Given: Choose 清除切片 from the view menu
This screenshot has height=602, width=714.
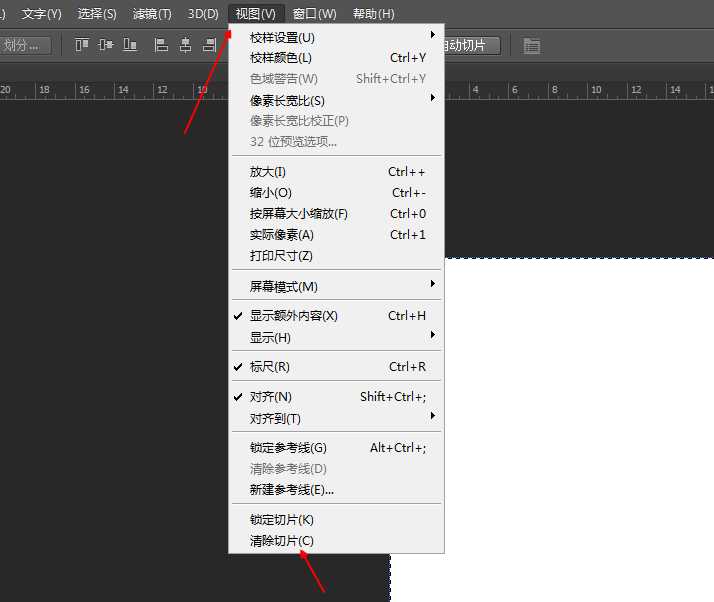Looking at the screenshot, I should coord(282,541).
